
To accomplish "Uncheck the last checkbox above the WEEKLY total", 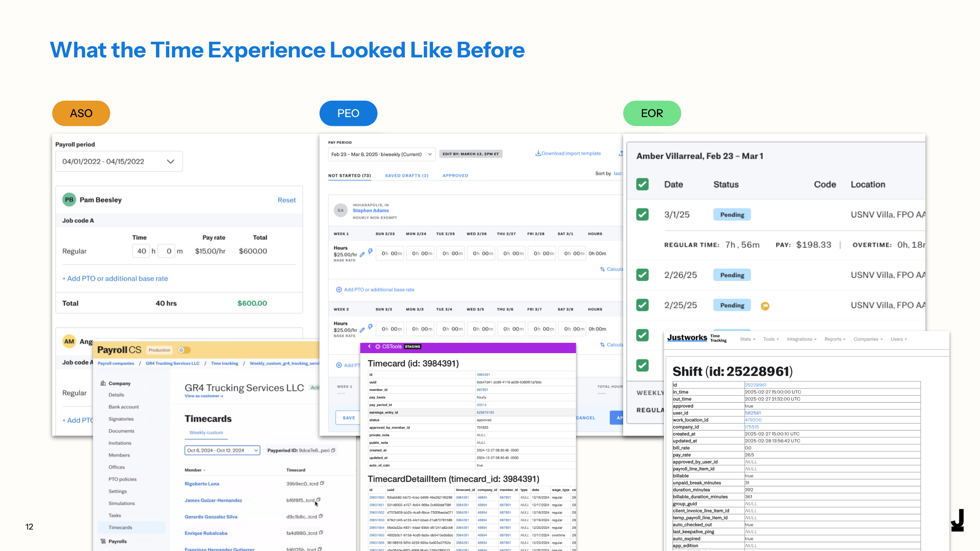I will pyautogui.click(x=642, y=365).
